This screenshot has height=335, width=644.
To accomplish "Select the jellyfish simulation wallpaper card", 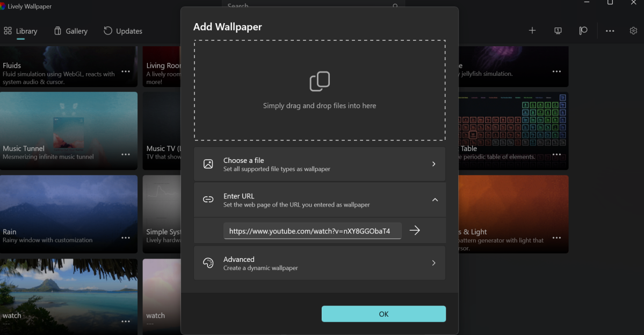I will pyautogui.click(x=513, y=66).
